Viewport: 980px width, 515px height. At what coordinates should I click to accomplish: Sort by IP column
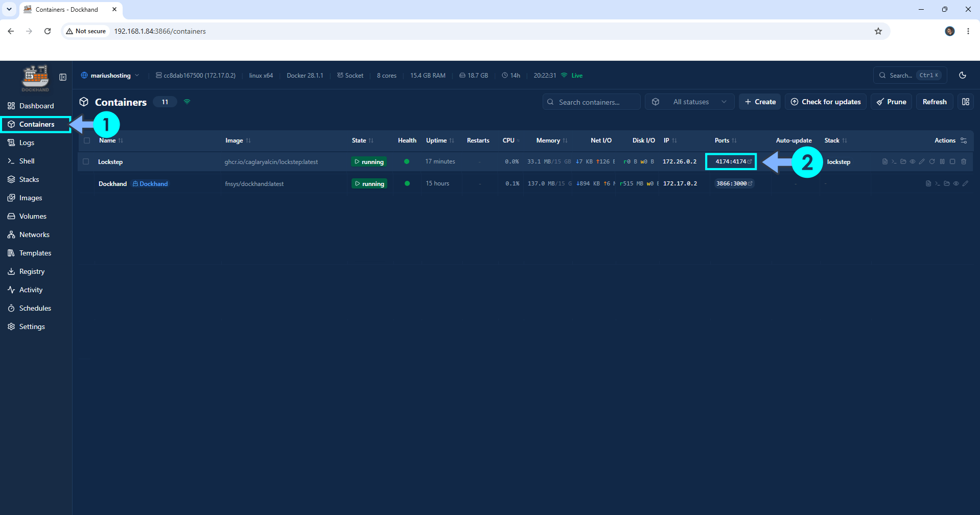pyautogui.click(x=670, y=141)
